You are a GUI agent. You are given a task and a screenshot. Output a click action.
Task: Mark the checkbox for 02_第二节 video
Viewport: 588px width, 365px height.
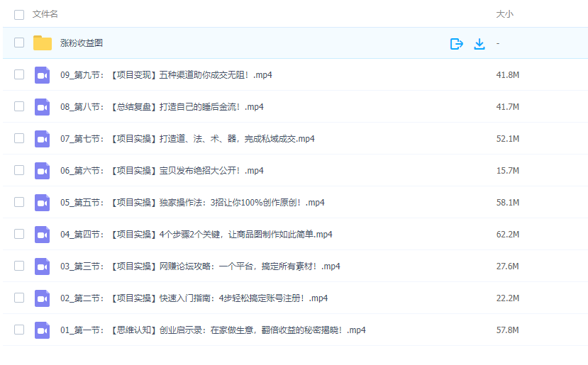click(19, 298)
